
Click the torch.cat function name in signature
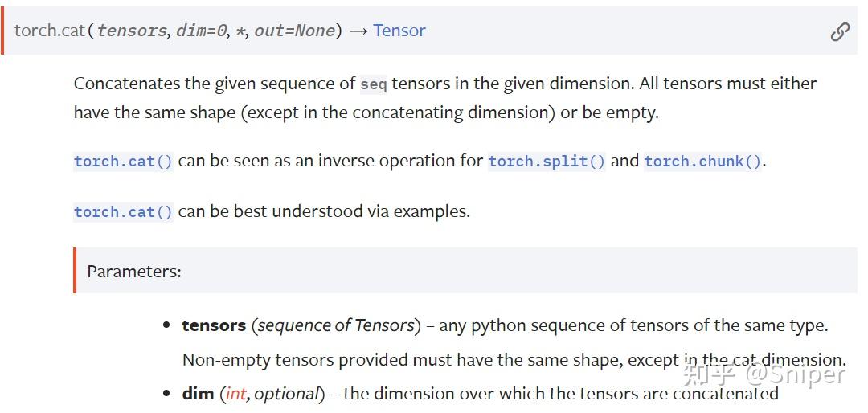(x=49, y=31)
